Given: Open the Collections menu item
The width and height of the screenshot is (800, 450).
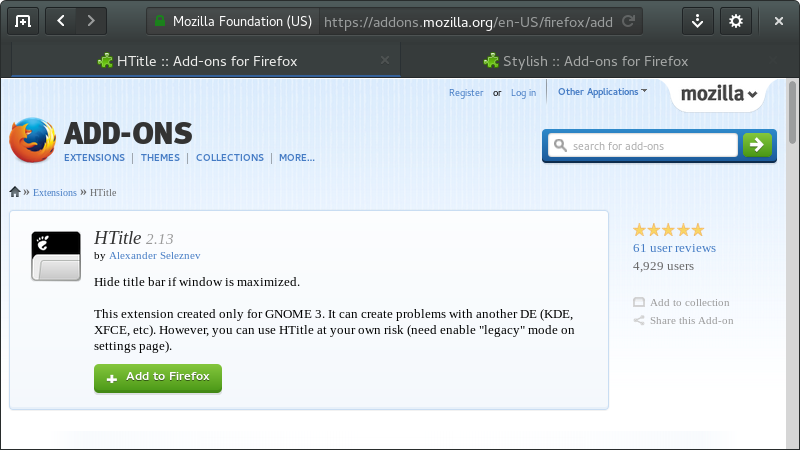Looking at the screenshot, I should pos(230,158).
